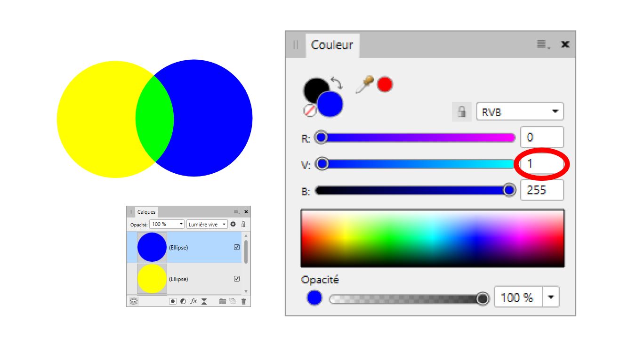Click the edit all layers stack icon
Screen dimensions: 644x362
(134, 301)
